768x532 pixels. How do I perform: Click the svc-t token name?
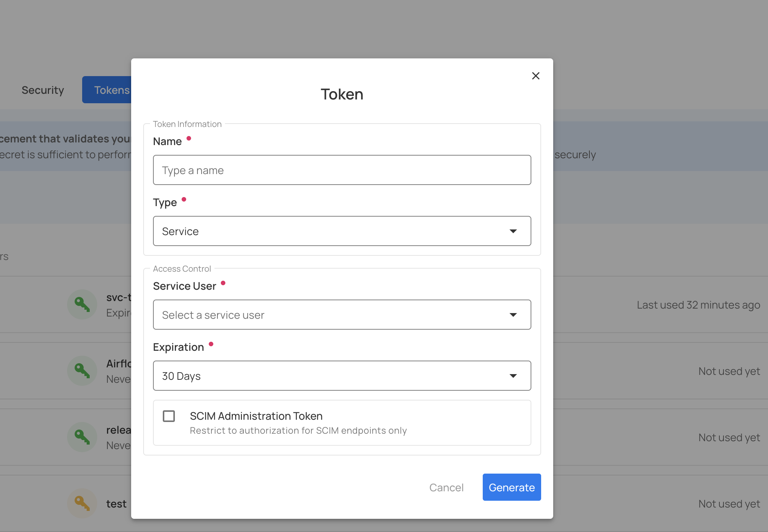click(118, 298)
